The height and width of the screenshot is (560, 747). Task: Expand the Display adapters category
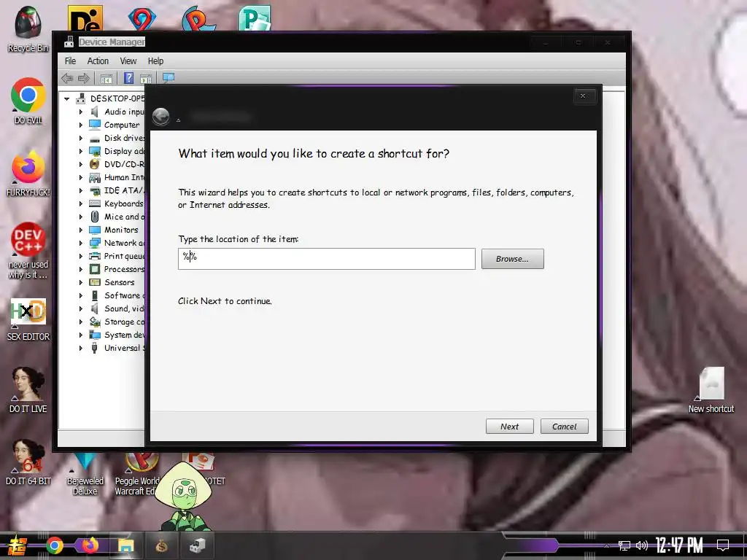click(80, 151)
